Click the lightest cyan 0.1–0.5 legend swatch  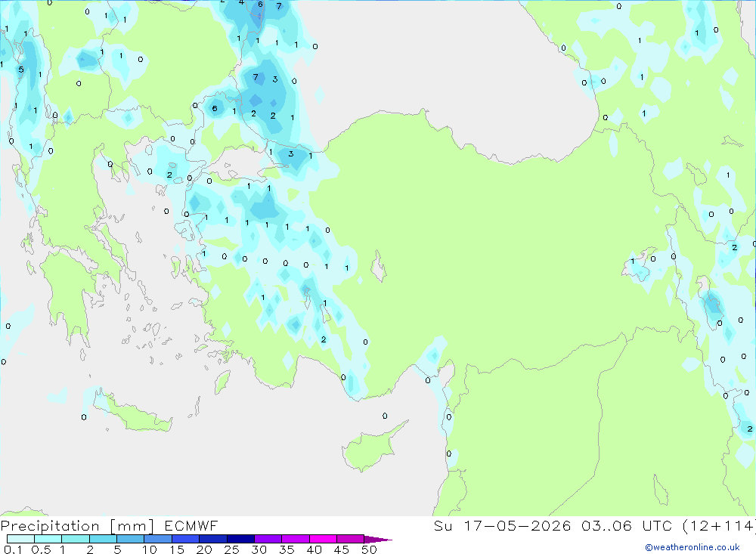pyautogui.click(x=20, y=539)
